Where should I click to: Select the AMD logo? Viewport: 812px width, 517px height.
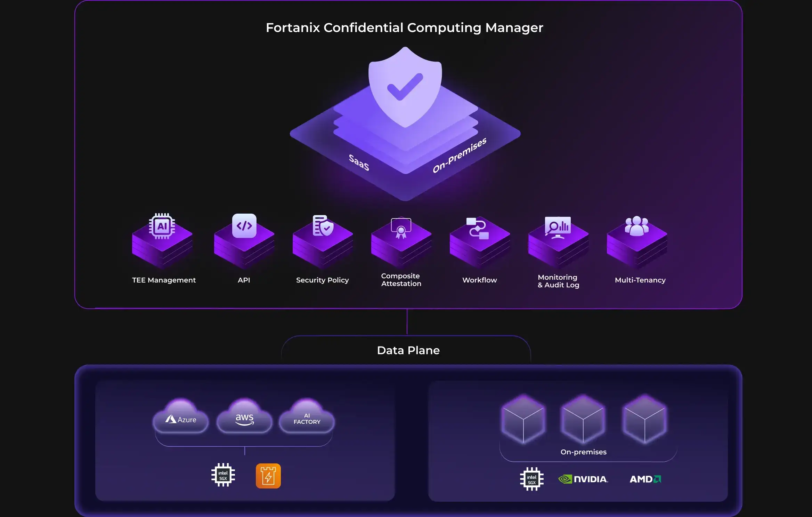pos(645,479)
